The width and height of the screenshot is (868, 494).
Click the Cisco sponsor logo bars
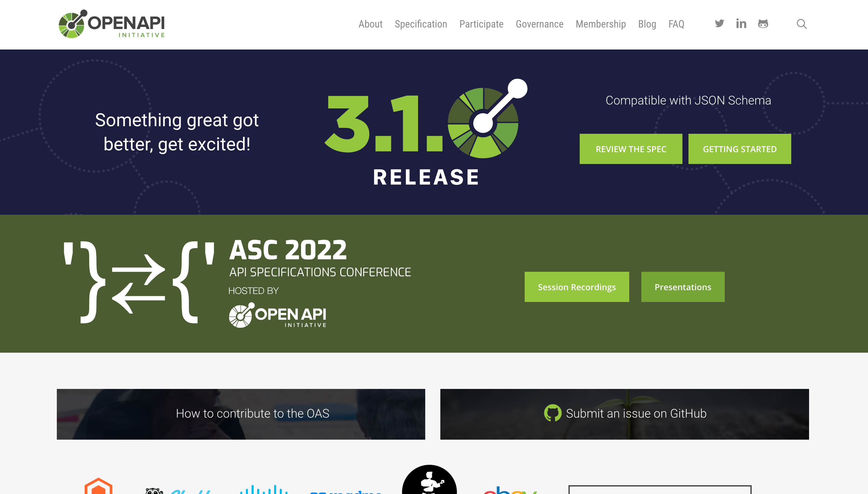(264, 489)
